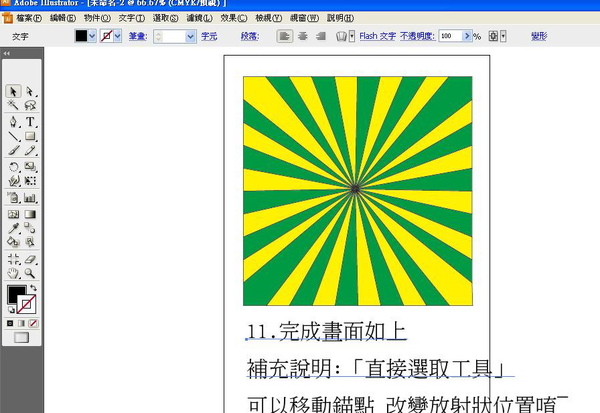
Task: Open the 編輯(E) menu
Action: 63,18
